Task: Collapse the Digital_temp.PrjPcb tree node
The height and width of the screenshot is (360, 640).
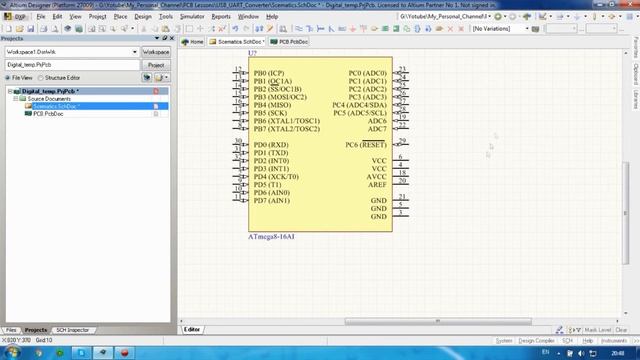Action: (10, 91)
